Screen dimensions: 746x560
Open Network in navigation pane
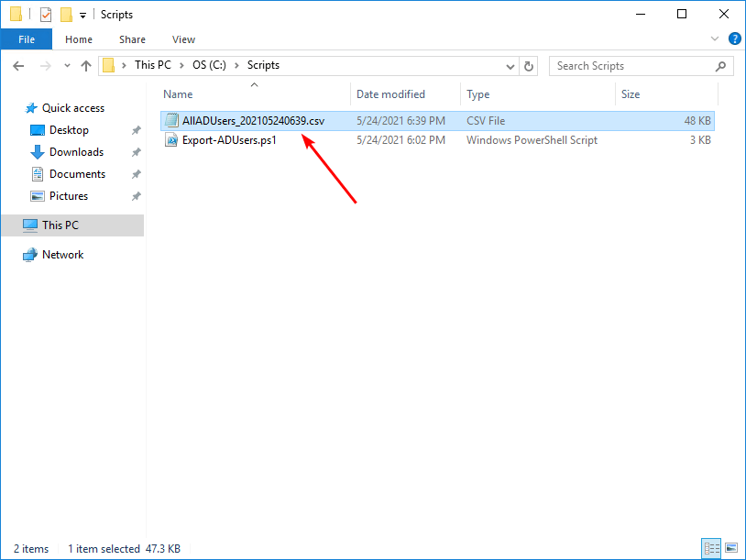[x=63, y=255]
